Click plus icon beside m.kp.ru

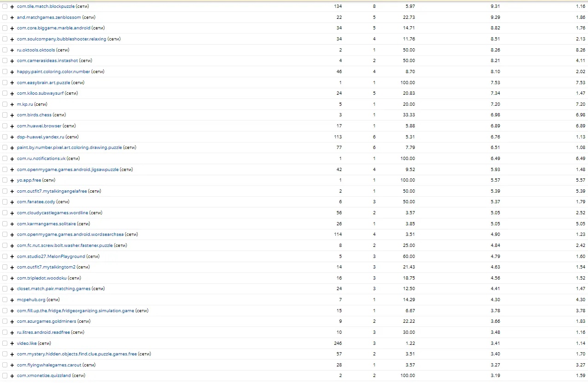click(12, 104)
